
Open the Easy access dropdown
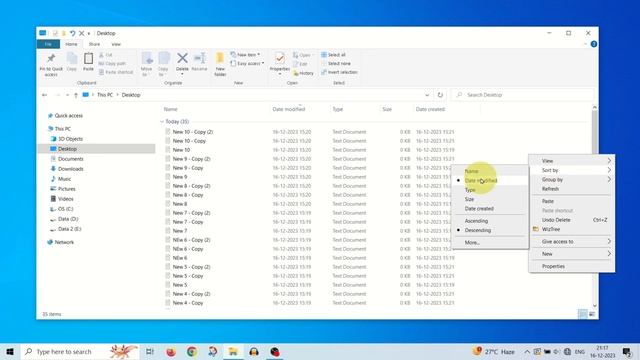point(247,63)
